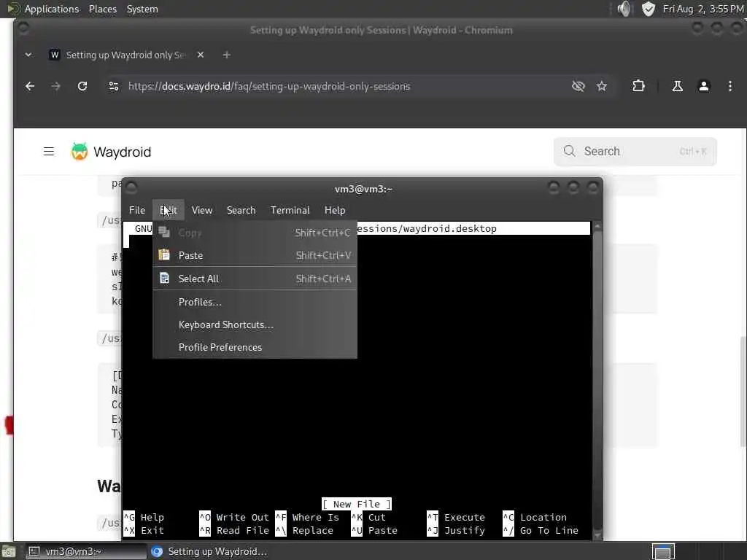Open the Chromium extensions puzzle icon

coord(638,86)
